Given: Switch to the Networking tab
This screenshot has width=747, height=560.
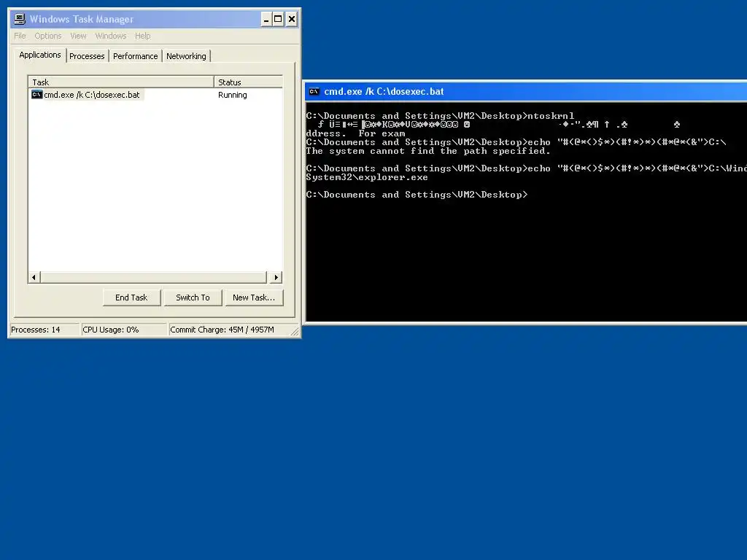Looking at the screenshot, I should (186, 56).
